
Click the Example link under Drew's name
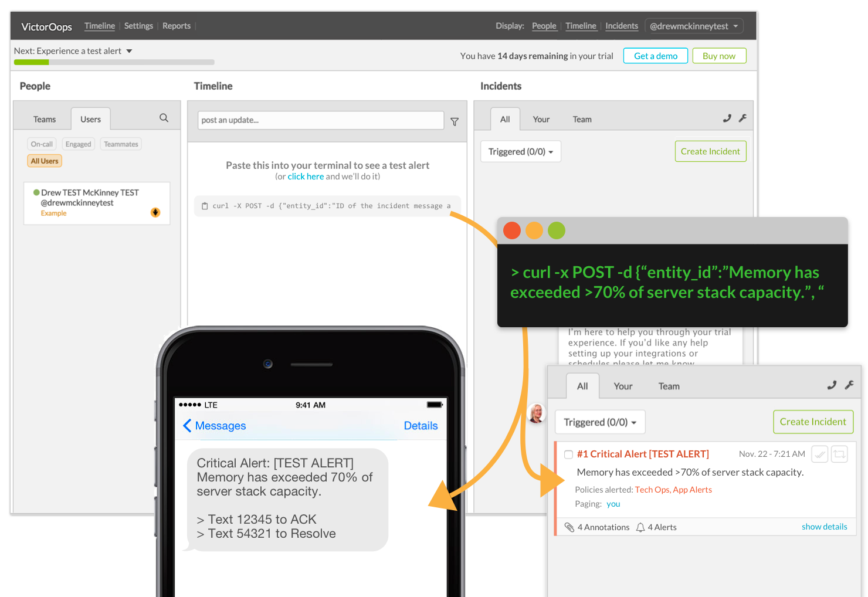tap(53, 213)
